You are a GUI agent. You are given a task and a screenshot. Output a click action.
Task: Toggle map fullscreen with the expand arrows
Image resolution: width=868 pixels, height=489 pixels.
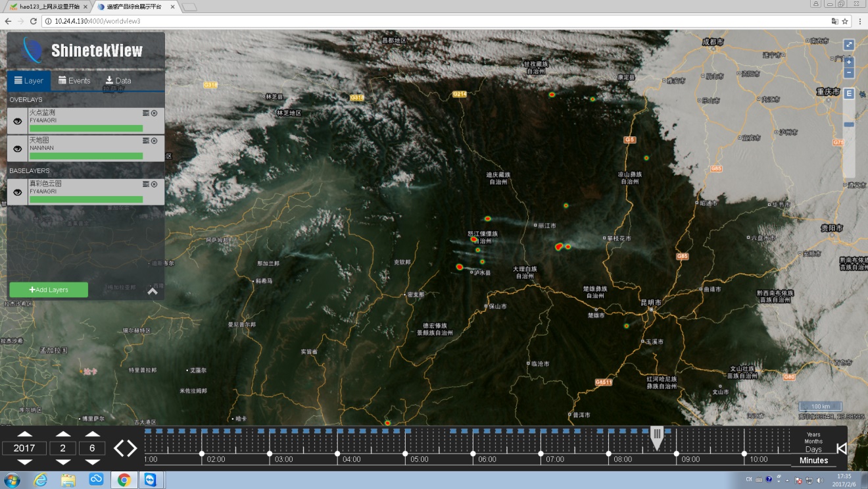click(849, 45)
